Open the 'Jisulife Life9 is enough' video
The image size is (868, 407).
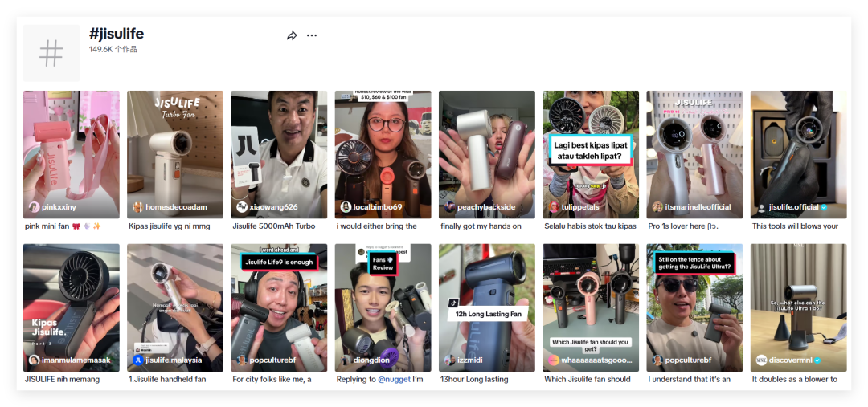(279, 307)
